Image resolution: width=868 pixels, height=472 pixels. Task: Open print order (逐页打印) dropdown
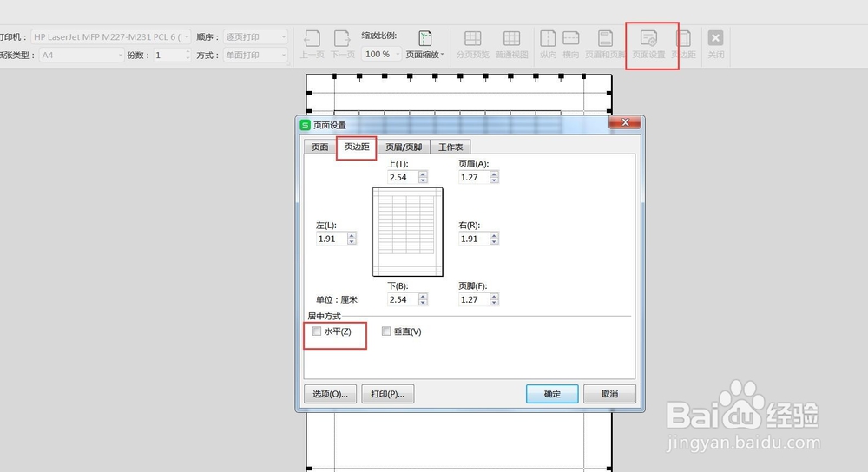[x=284, y=37]
